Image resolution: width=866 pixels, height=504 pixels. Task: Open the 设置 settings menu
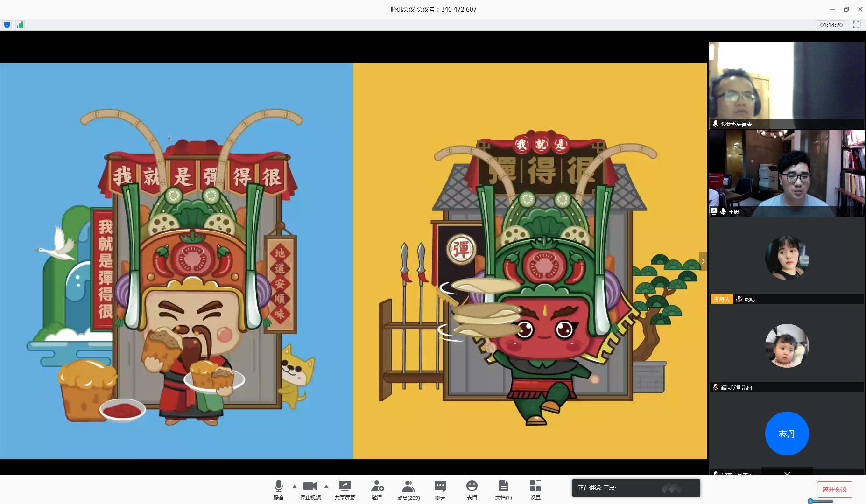[x=535, y=490]
